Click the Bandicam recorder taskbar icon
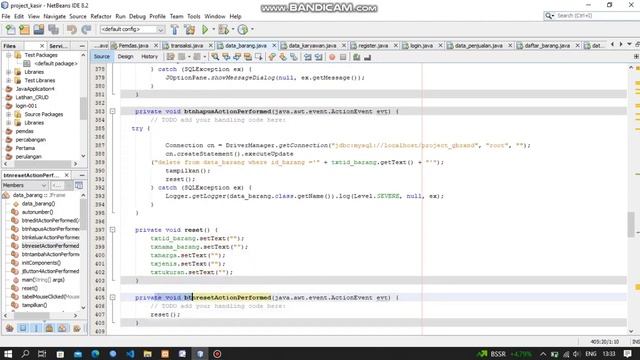 coord(217,353)
